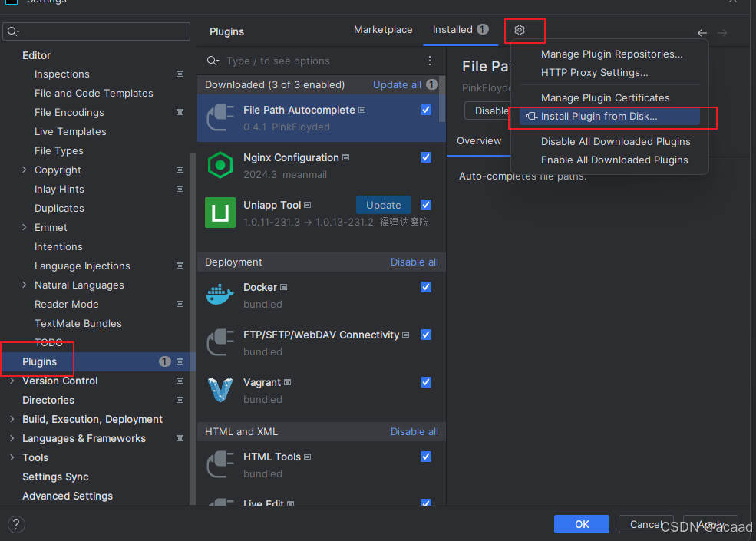
Task: Click the Uniapp Tool plugin icon
Action: pos(220,213)
